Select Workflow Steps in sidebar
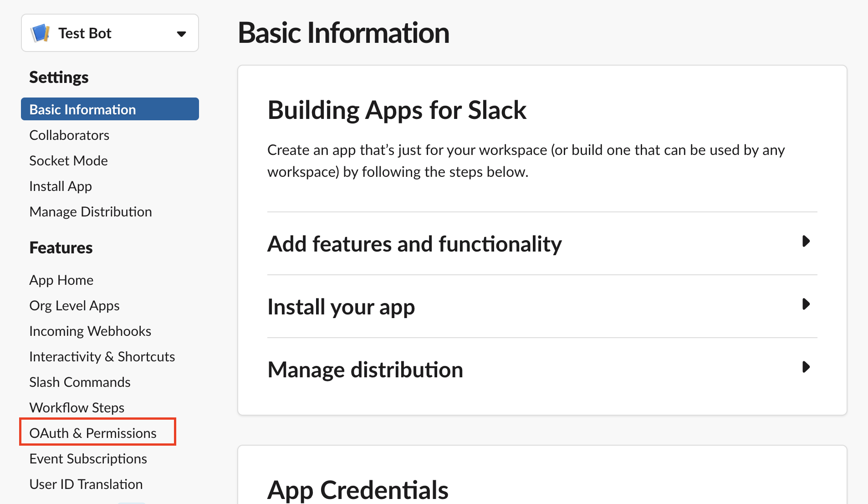868x504 pixels. [x=77, y=408]
